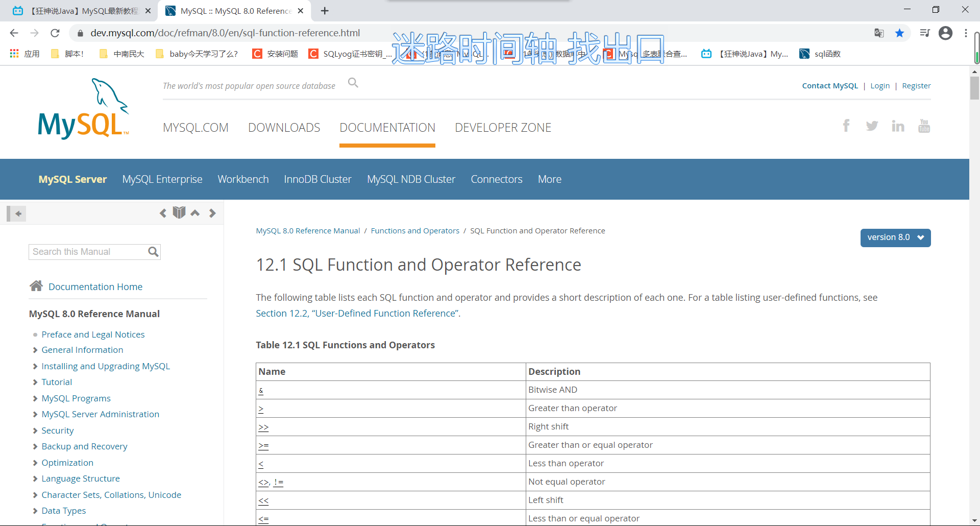Open MySQL 8.0 Reference Manual breadcrumb
Screen dimensions: 980x526
click(308, 231)
